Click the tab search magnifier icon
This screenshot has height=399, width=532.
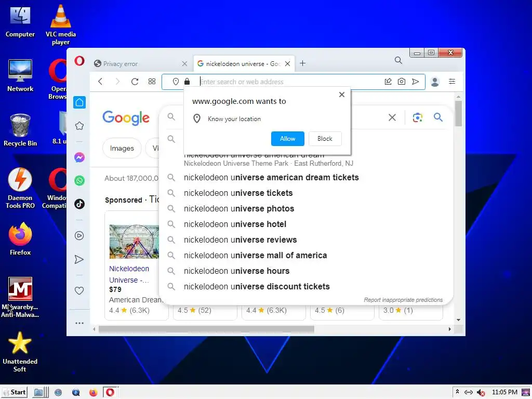click(x=398, y=60)
